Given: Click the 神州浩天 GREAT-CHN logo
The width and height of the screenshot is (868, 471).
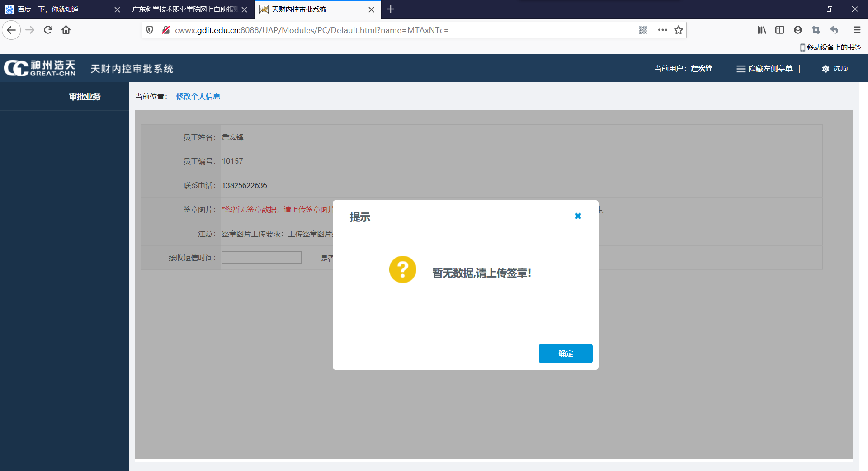Looking at the screenshot, I should coord(40,68).
